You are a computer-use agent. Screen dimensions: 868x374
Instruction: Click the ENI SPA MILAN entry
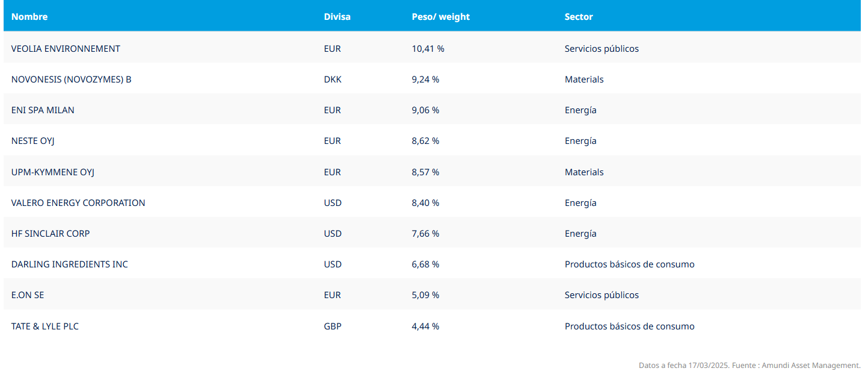pyautogui.click(x=43, y=110)
